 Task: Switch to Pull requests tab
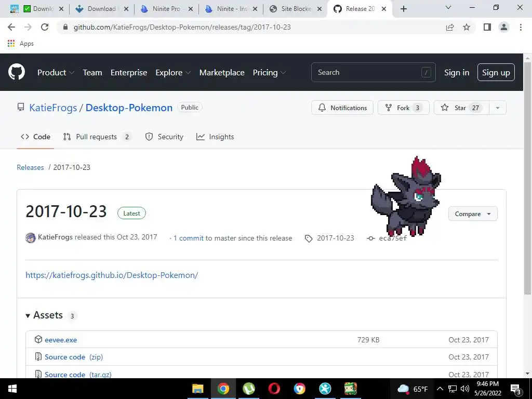click(97, 137)
